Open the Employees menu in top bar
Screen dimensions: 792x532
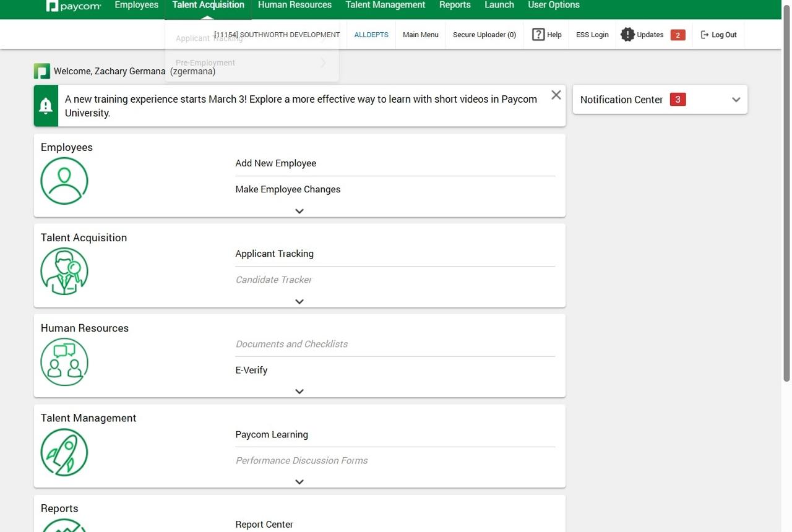(x=137, y=5)
